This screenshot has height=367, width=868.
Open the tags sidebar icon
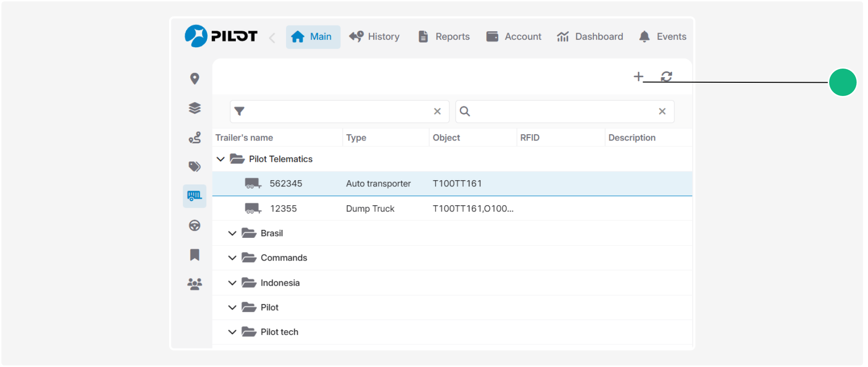195,166
